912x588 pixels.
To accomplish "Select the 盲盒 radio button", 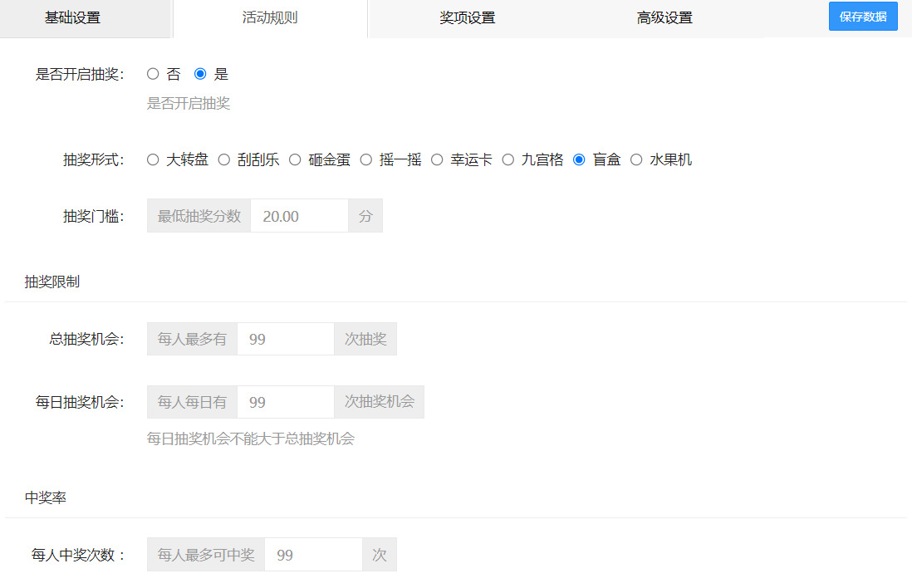I will coord(579,159).
